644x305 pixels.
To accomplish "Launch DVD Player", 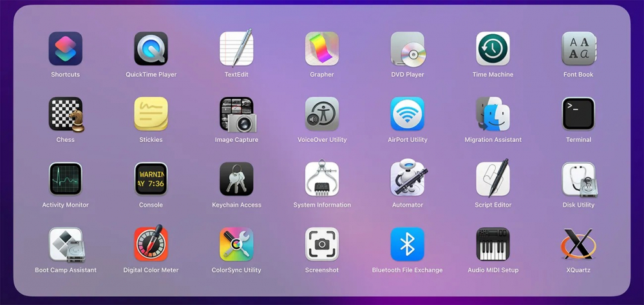I will tap(408, 49).
